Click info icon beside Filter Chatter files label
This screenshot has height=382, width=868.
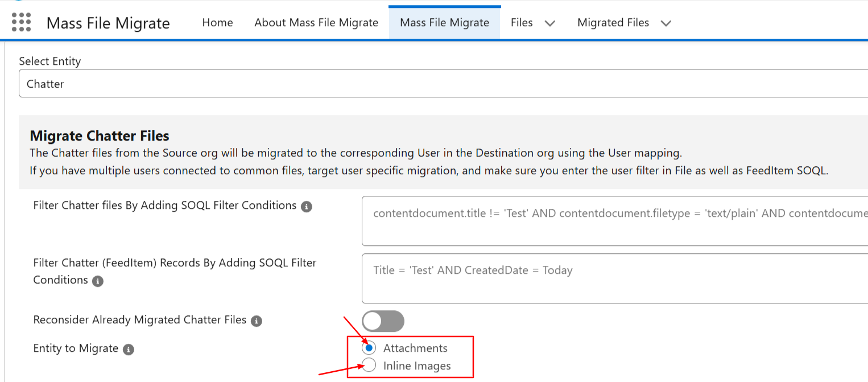point(306,207)
